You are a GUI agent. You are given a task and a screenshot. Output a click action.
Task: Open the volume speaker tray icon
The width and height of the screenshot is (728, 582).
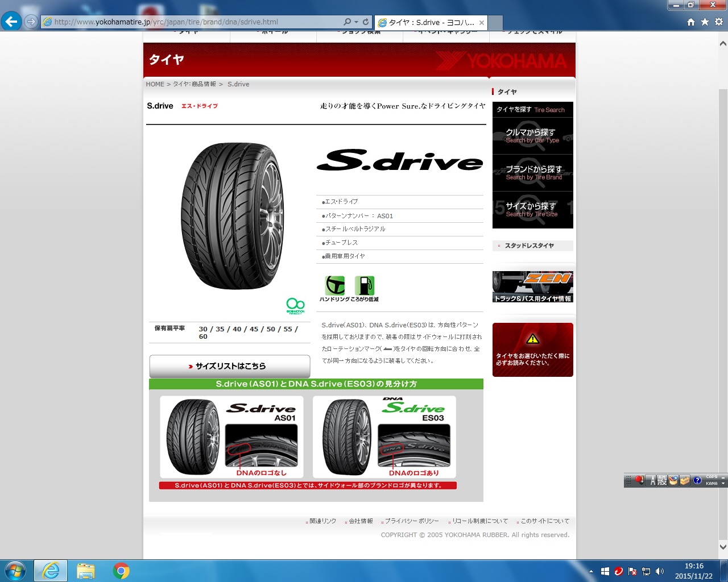coord(660,571)
